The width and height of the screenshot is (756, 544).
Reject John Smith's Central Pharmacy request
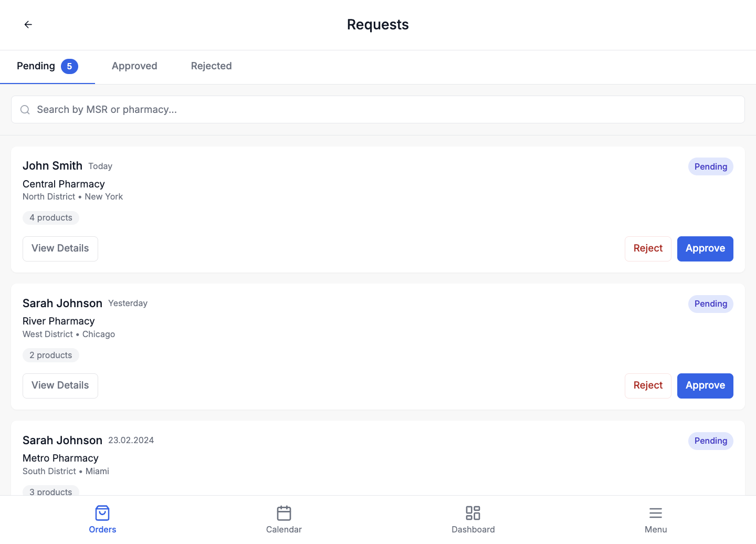point(648,249)
